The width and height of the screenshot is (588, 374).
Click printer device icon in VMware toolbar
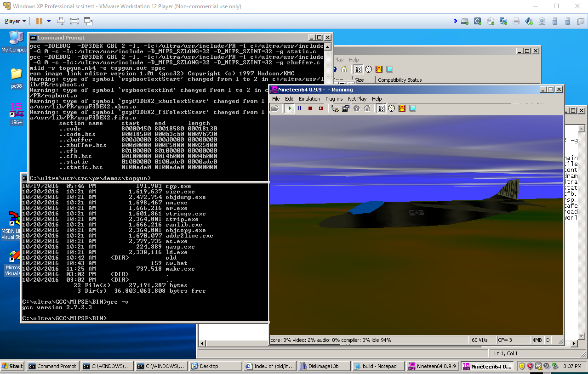pos(516,21)
